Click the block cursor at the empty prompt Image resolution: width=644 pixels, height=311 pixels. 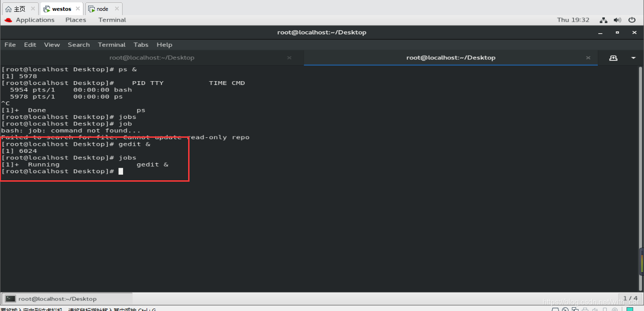coord(121,171)
